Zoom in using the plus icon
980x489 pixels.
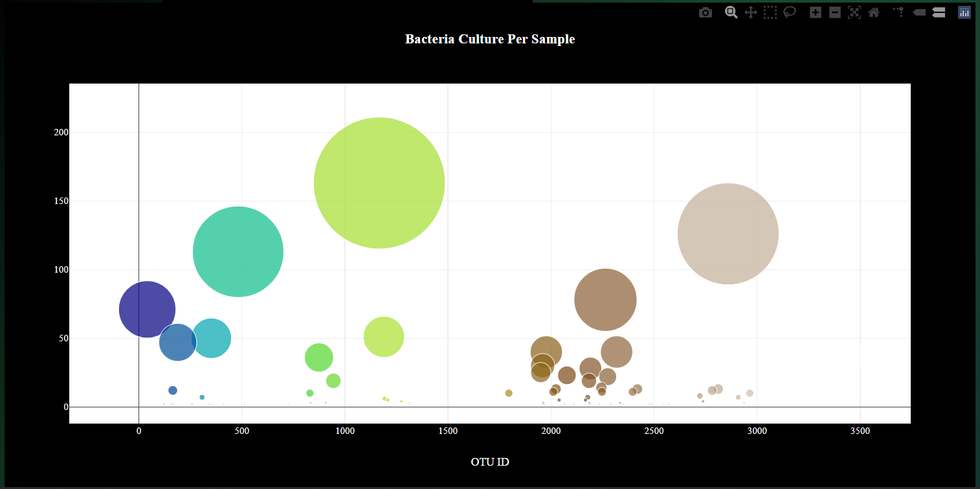coord(815,12)
